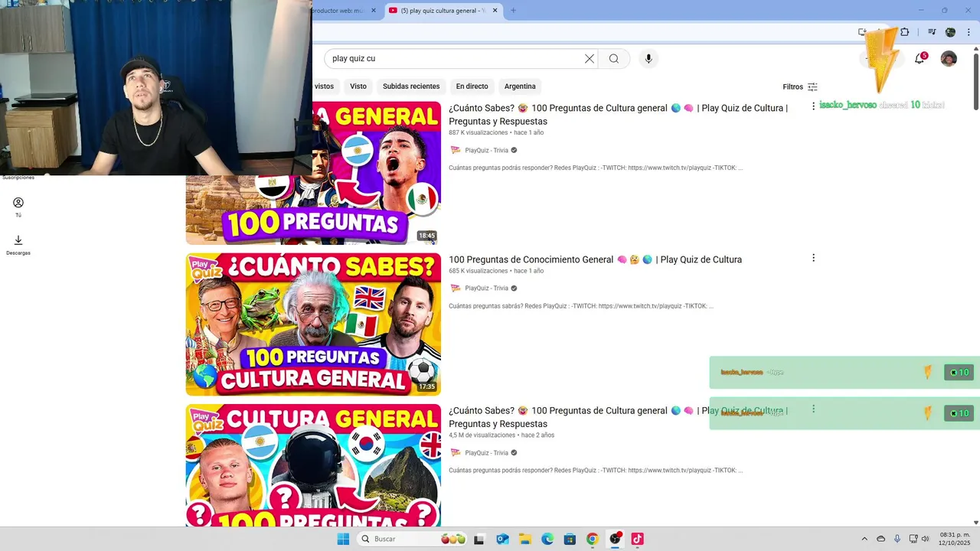Viewport: 980px width, 551px height.
Task: Open more options for 4,5 M views video
Action: [x=813, y=409]
